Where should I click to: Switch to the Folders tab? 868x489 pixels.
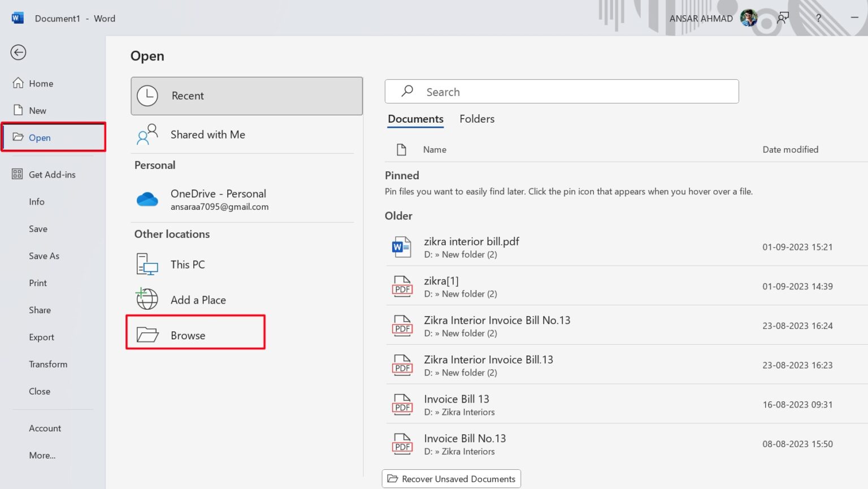[476, 119]
